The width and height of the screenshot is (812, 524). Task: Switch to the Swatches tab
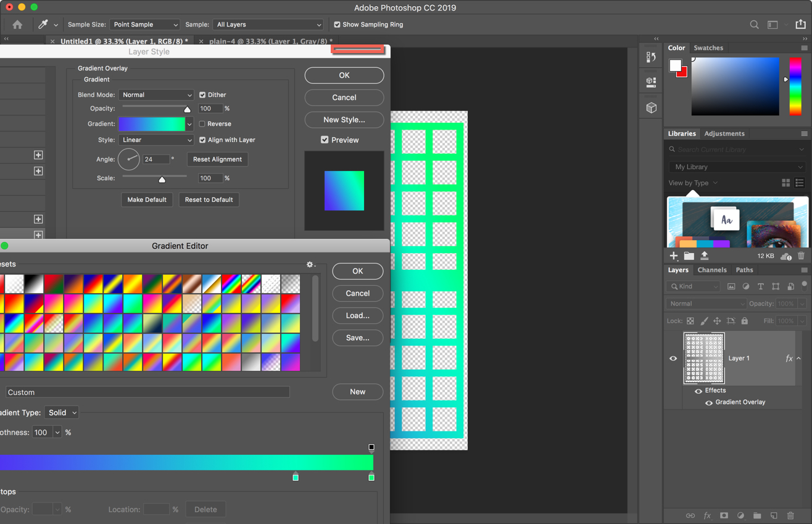click(708, 48)
